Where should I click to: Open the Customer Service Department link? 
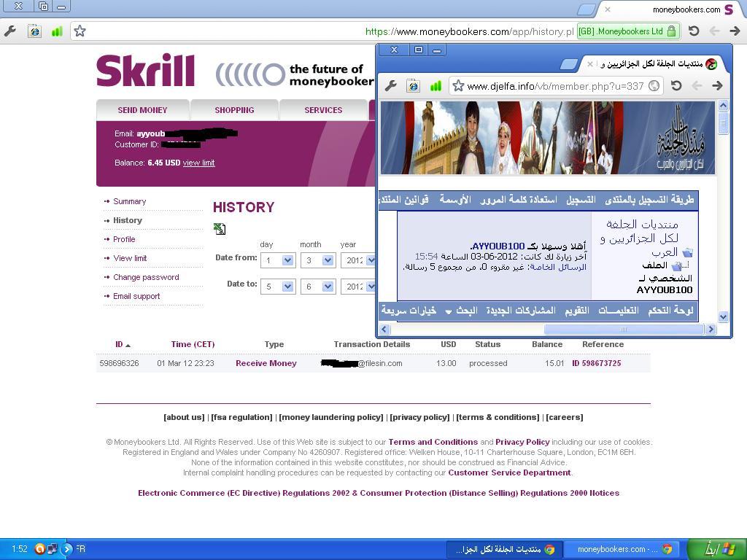(x=509, y=472)
